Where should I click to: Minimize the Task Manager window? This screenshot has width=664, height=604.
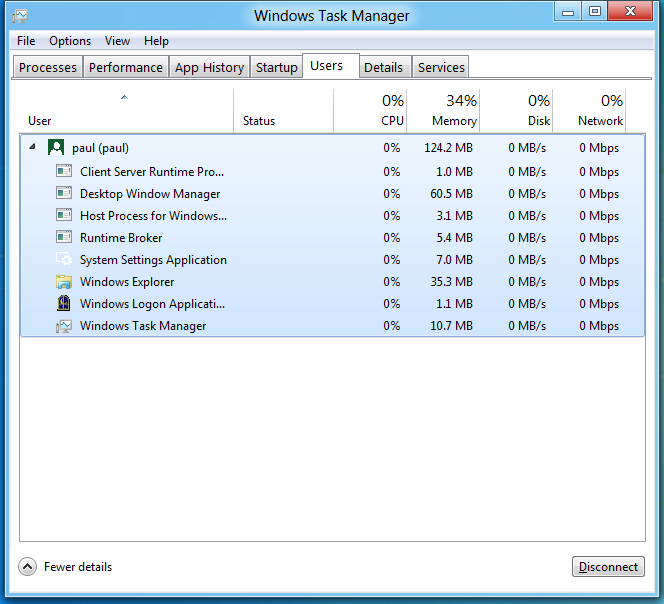pyautogui.click(x=567, y=11)
